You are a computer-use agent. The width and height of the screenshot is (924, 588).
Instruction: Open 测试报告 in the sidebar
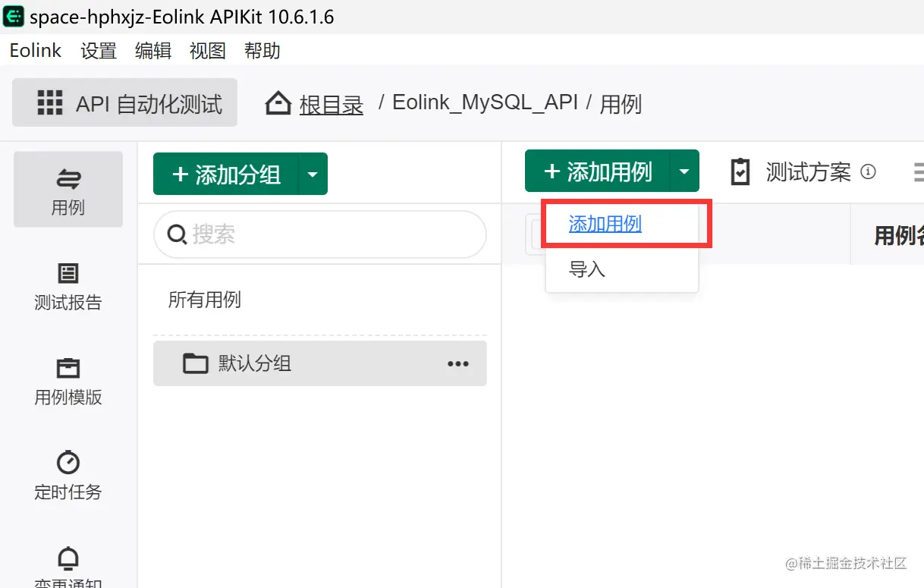(x=68, y=287)
